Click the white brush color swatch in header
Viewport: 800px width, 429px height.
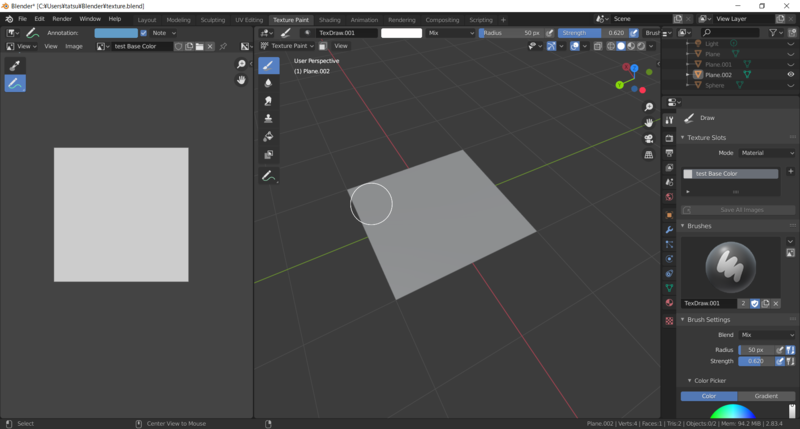coord(402,33)
